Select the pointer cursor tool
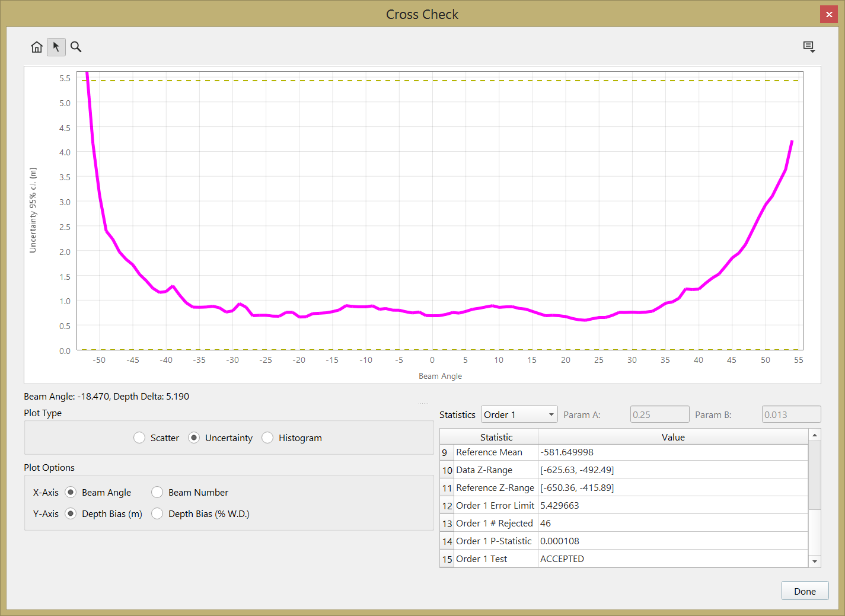The image size is (845, 616). (56, 47)
